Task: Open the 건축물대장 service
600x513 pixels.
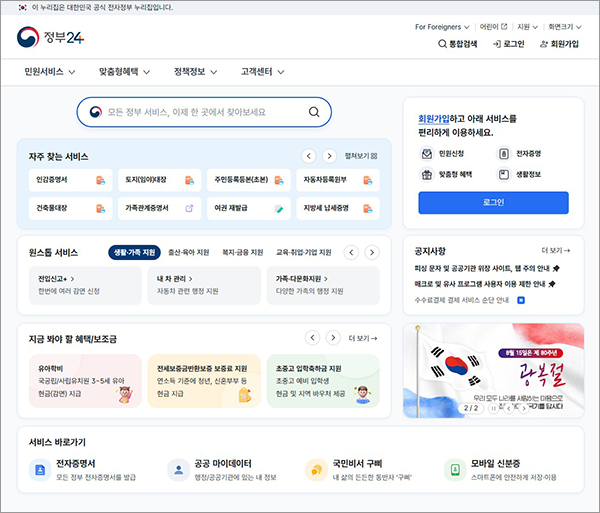Action: (x=70, y=208)
